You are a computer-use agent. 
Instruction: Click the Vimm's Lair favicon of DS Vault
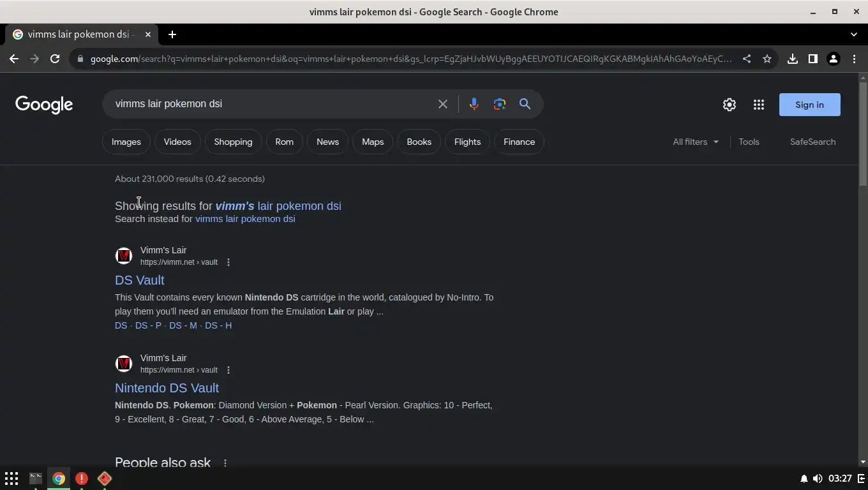coord(124,256)
